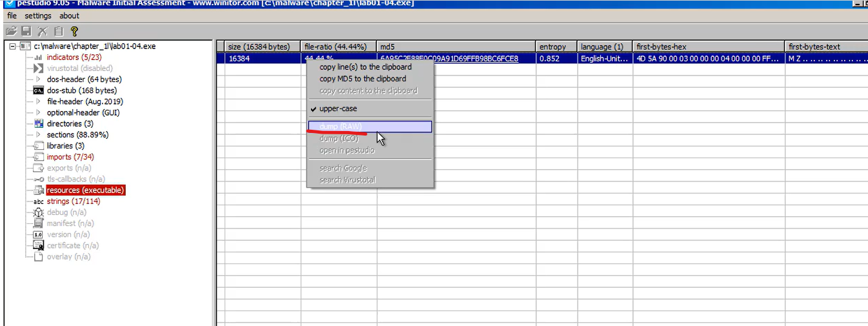Screen dimensions: 868x326
Task: Click the resources icon in tree
Action: coord(38,190)
